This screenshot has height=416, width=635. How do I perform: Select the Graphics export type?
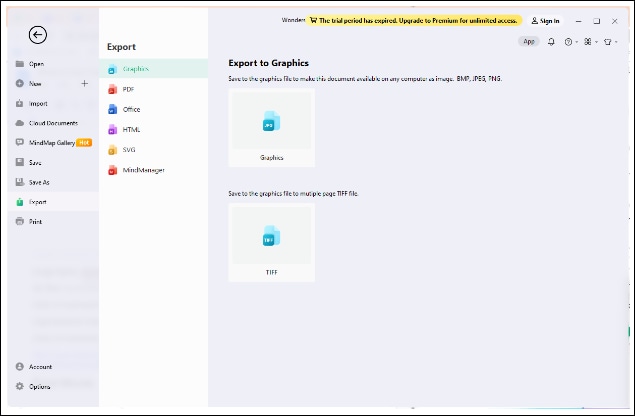pyautogui.click(x=153, y=69)
